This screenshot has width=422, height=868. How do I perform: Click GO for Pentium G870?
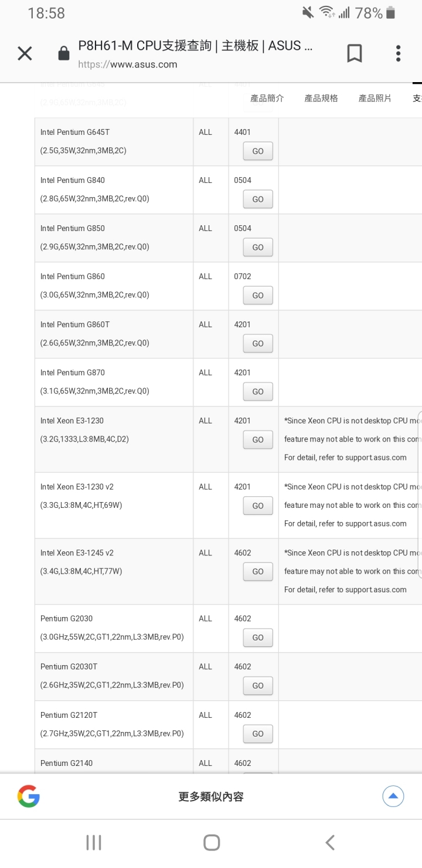258,392
